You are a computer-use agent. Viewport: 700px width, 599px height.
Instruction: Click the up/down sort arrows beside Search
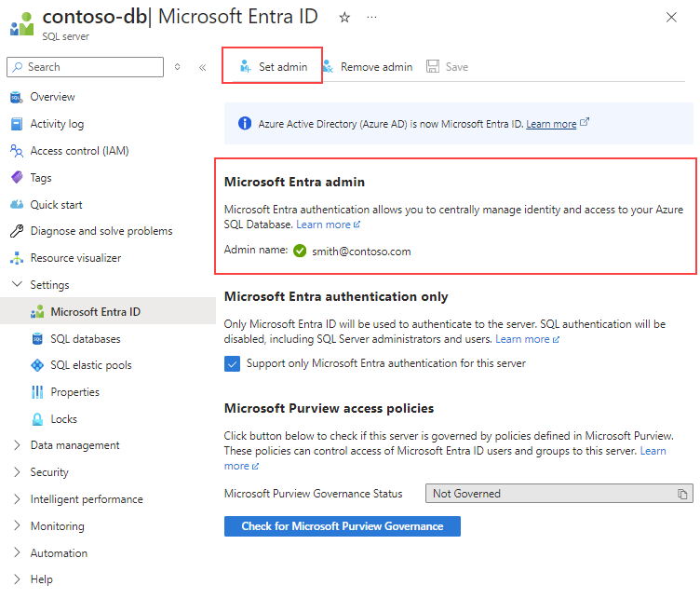coord(177,67)
